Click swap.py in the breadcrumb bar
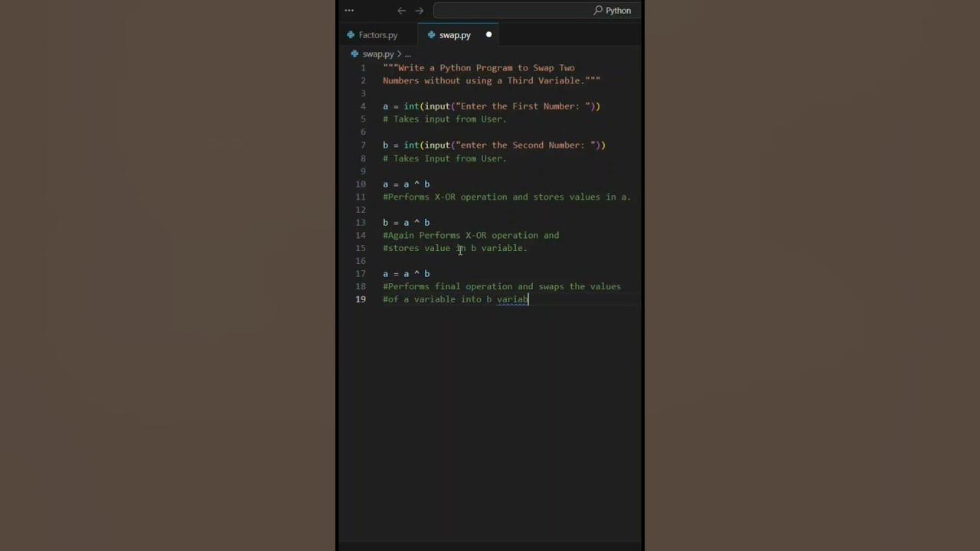The image size is (980, 551). [x=378, y=54]
